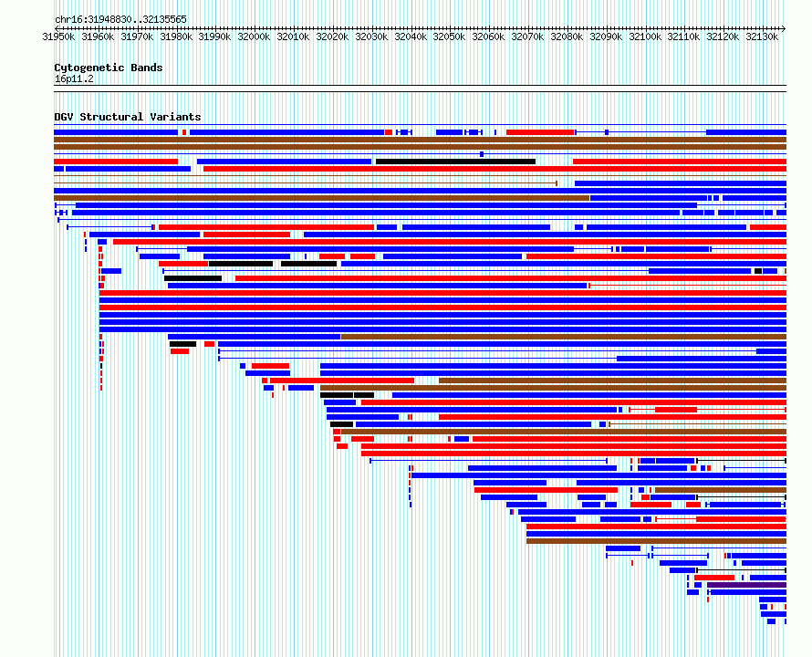Click the 32000k ruler position label
The image size is (812, 657).
point(254,36)
